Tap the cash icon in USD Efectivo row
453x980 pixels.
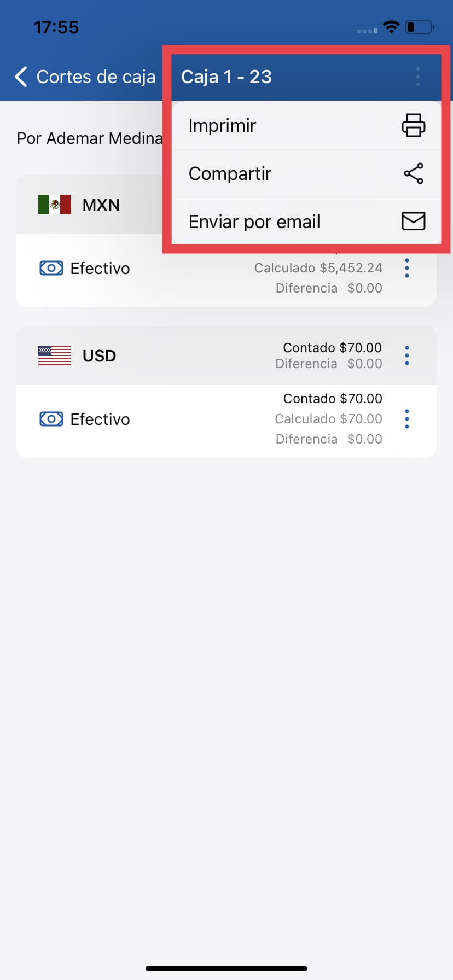(x=51, y=419)
